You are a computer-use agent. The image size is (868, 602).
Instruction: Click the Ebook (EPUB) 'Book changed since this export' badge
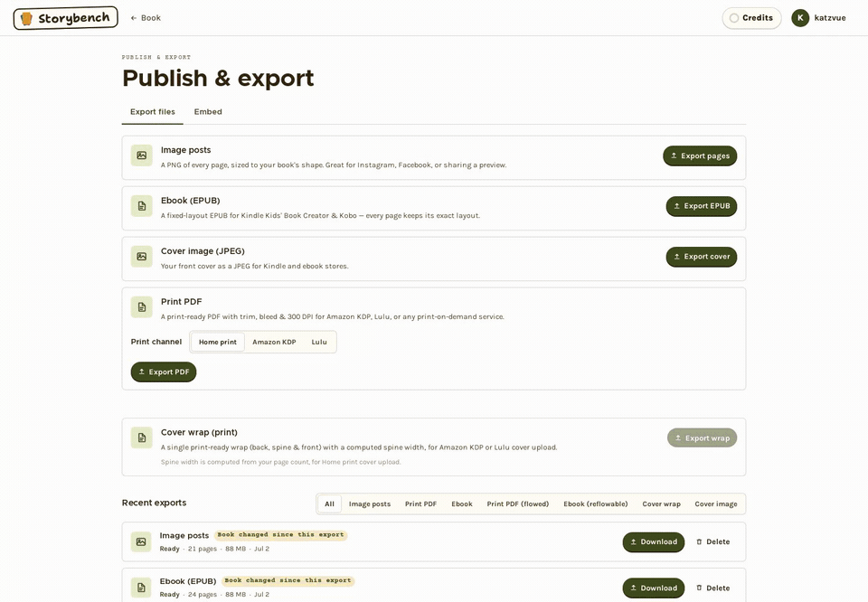288,581
